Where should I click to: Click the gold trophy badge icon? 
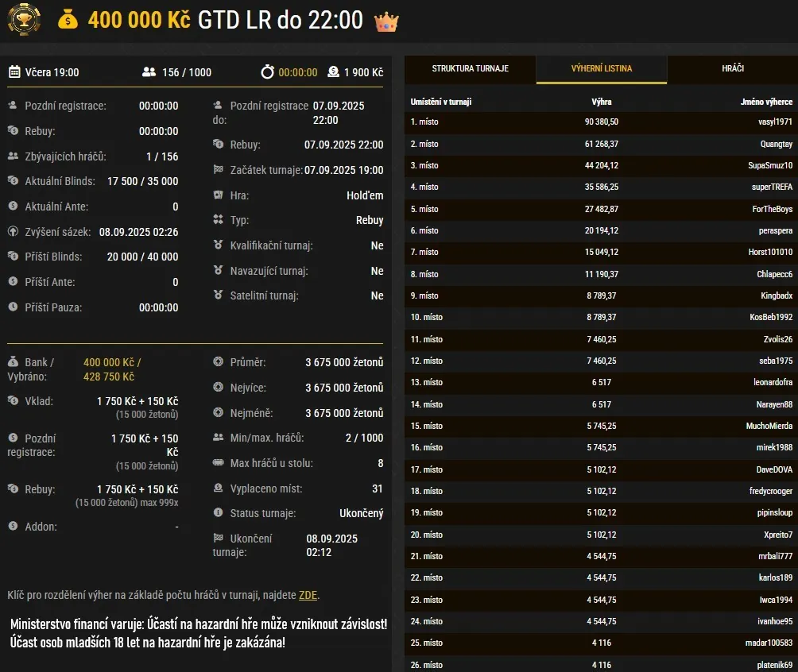pyautogui.click(x=23, y=19)
